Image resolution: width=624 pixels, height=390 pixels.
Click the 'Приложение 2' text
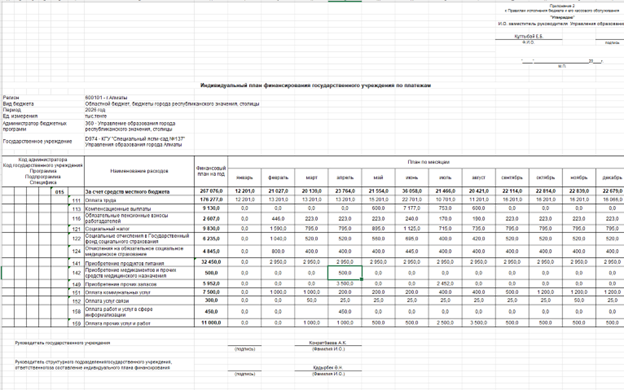pyautogui.click(x=562, y=6)
